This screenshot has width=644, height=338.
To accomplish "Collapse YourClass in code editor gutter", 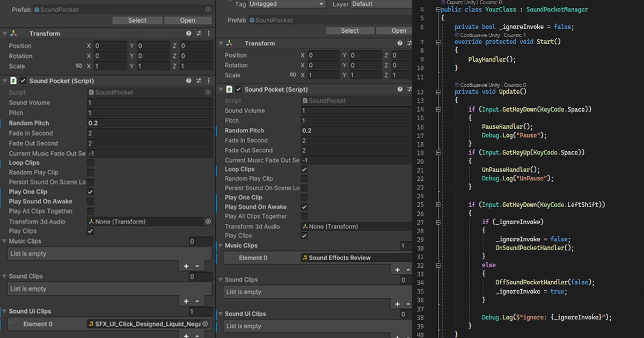I will (437, 10).
